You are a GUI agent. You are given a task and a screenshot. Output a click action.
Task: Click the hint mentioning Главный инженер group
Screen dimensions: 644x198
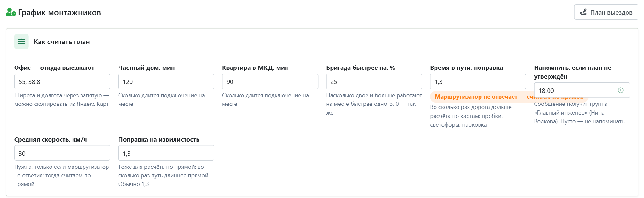[x=579, y=113]
